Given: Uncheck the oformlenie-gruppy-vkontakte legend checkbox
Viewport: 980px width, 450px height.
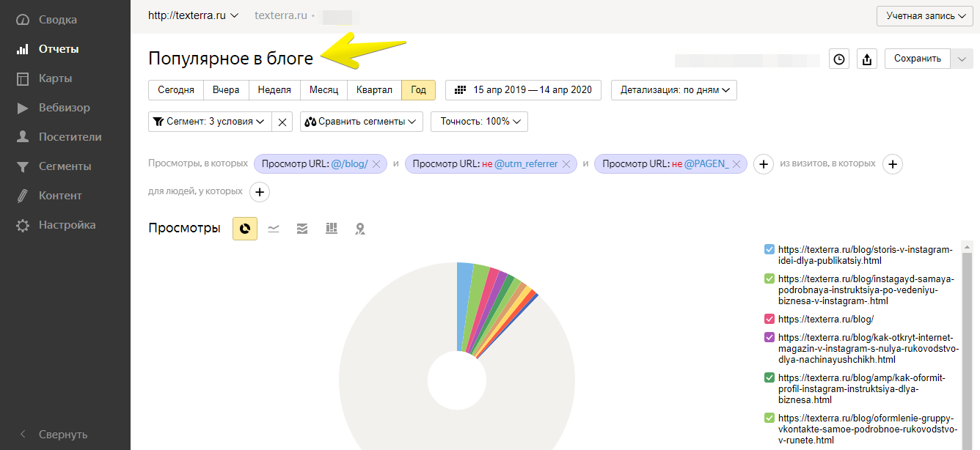Looking at the screenshot, I should pos(769,418).
